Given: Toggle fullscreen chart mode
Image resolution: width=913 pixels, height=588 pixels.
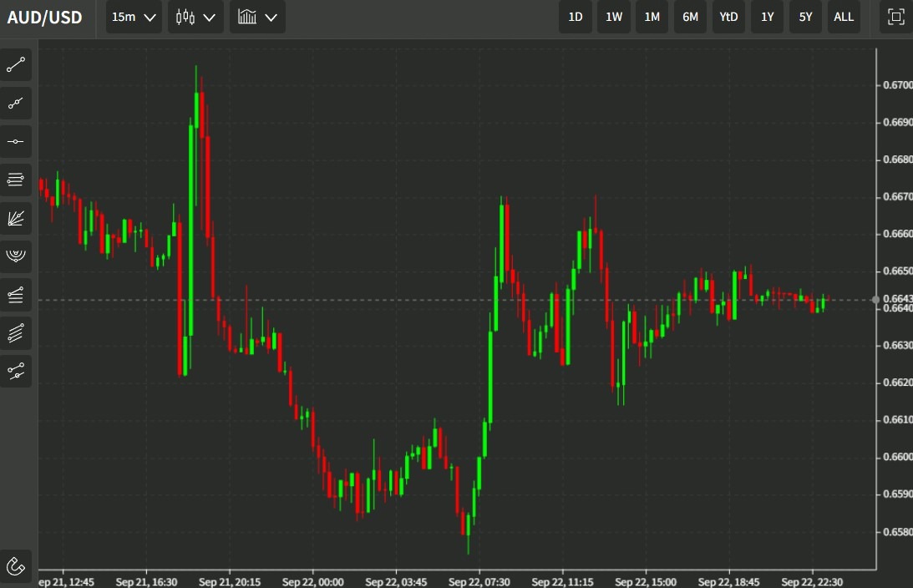Looking at the screenshot, I should (x=895, y=17).
